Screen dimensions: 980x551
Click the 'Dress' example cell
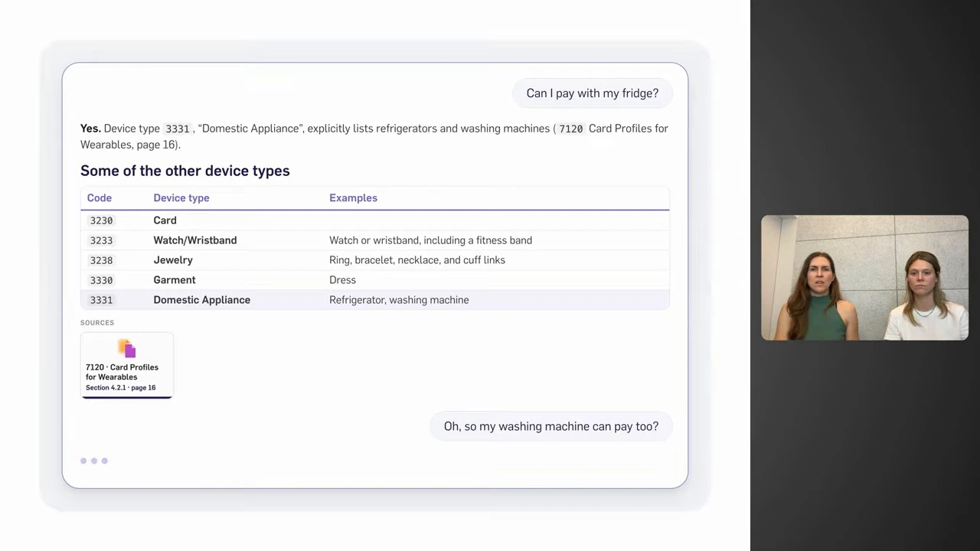(x=342, y=280)
